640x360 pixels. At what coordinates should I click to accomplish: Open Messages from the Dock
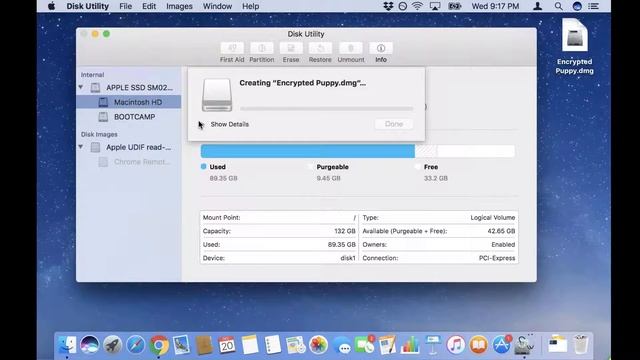(342, 346)
